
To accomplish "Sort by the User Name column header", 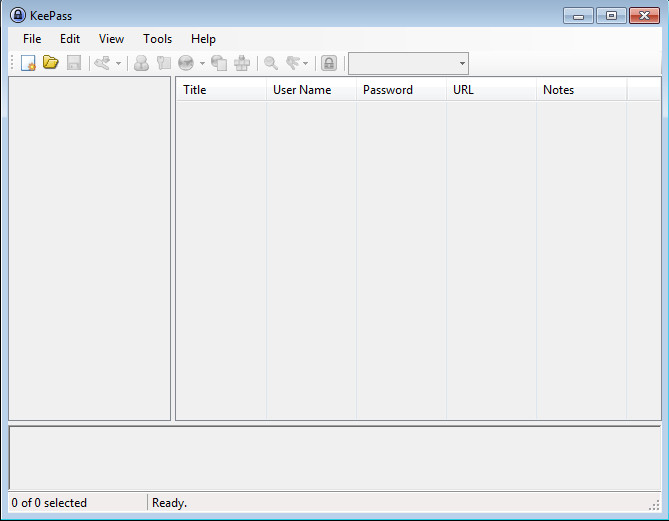I will 311,90.
